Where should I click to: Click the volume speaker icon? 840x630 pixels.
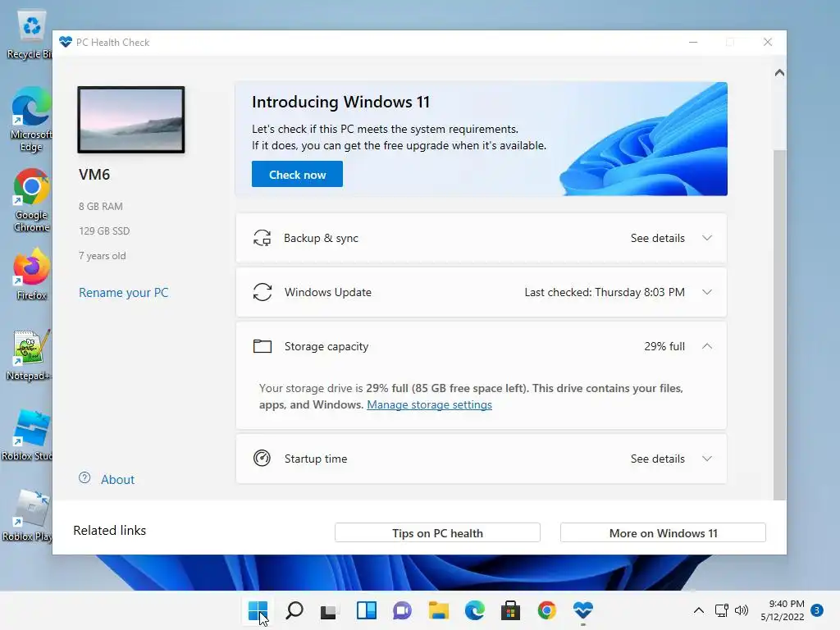(742, 610)
